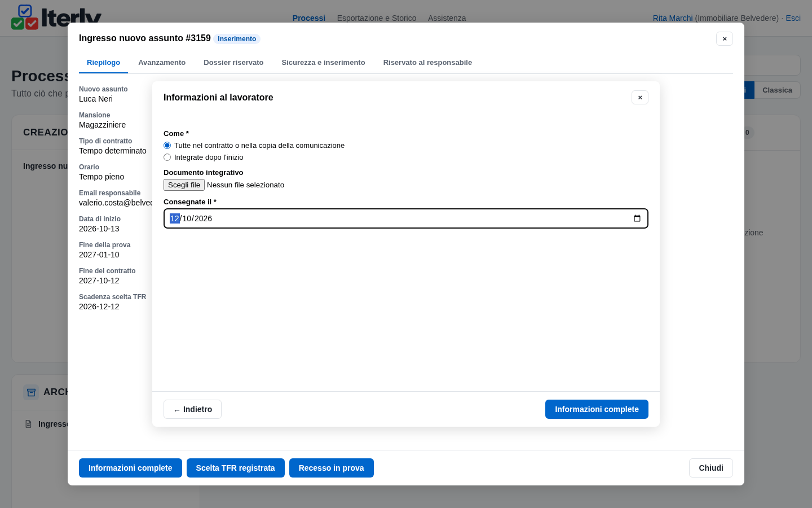Open Esportazione e Storico in navigation
Viewport: 812px width, 508px height.
(377, 18)
